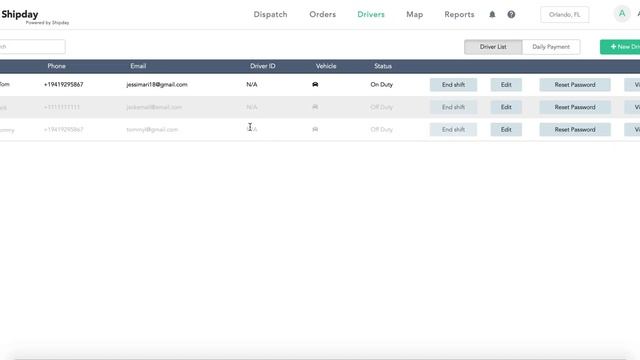Click the vehicle icon in the tommy row

[x=315, y=129]
